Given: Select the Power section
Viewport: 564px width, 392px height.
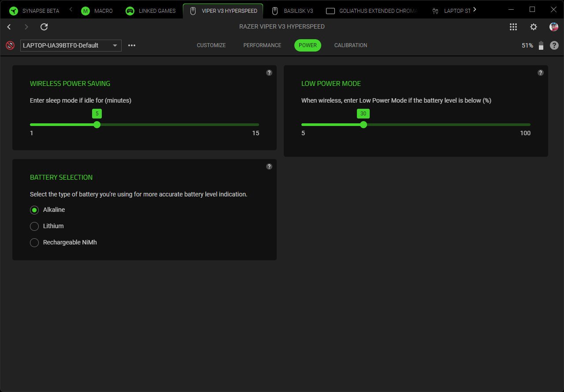Looking at the screenshot, I should click(x=308, y=45).
